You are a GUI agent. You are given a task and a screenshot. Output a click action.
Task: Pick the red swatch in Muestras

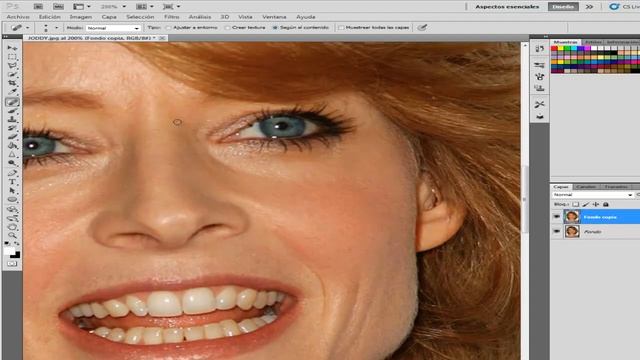pos(554,48)
